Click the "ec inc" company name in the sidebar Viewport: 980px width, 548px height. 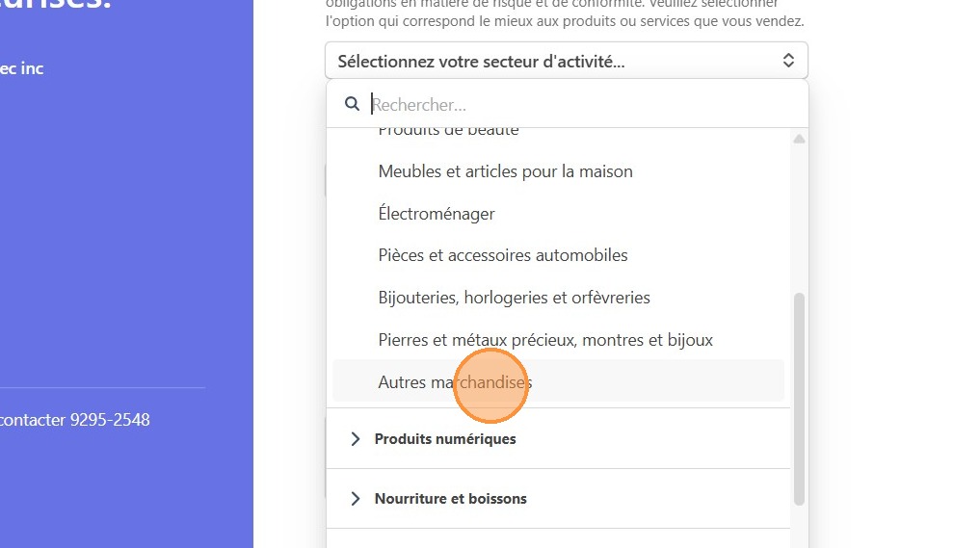click(x=21, y=68)
